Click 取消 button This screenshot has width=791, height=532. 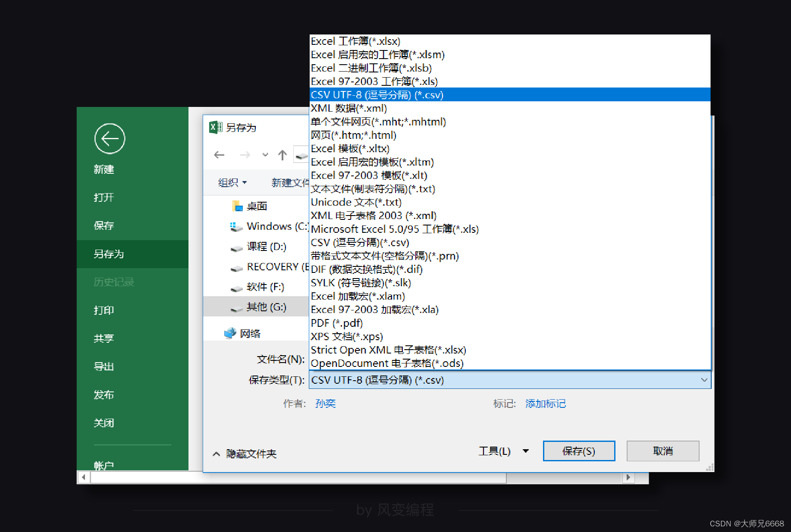tap(663, 451)
